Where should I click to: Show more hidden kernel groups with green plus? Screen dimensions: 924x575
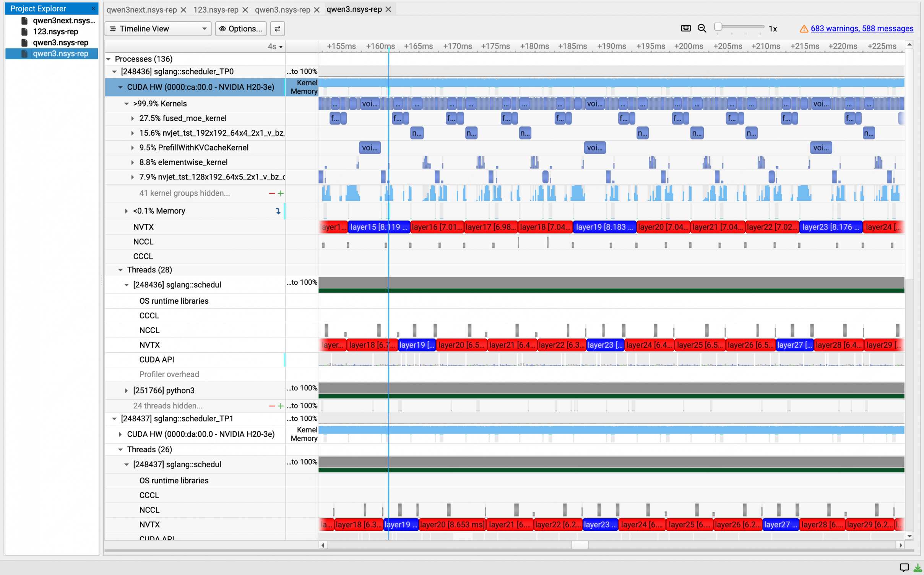tap(281, 193)
